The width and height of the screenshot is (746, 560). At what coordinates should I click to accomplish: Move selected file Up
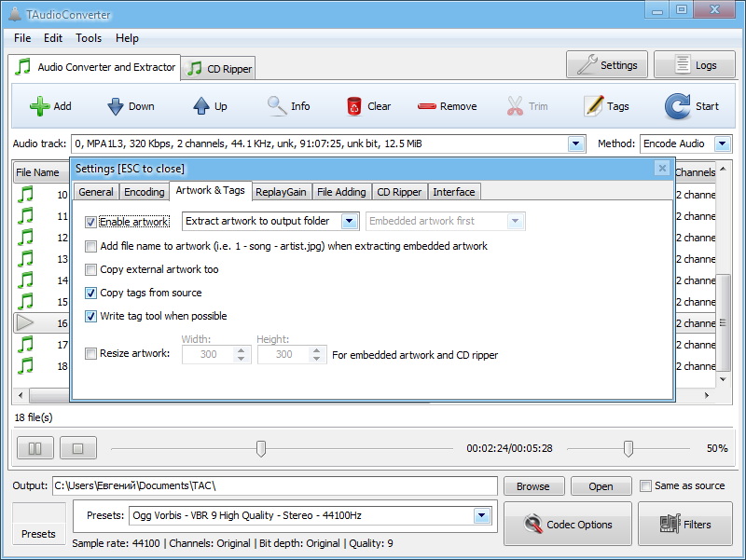click(210, 106)
